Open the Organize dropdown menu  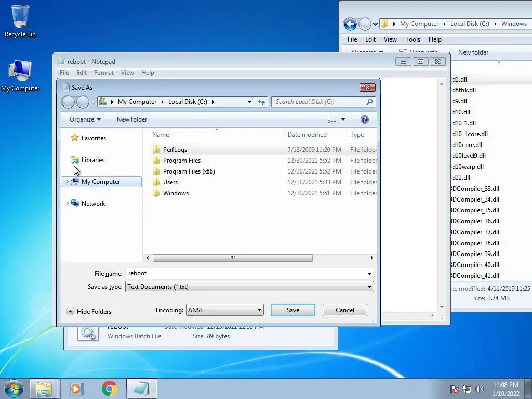coord(85,119)
